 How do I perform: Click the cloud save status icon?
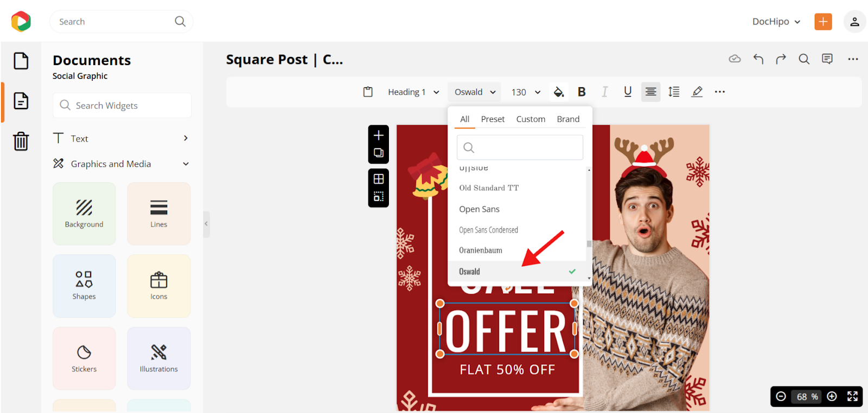(x=735, y=59)
